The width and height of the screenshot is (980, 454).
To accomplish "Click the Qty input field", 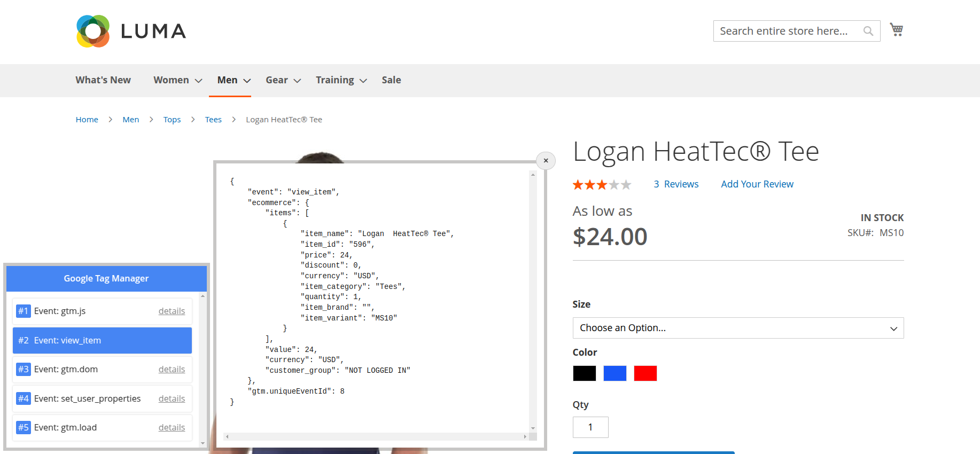I will (590, 427).
